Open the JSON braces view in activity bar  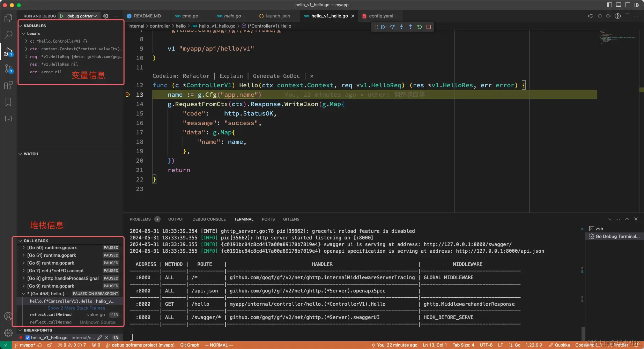point(8,119)
